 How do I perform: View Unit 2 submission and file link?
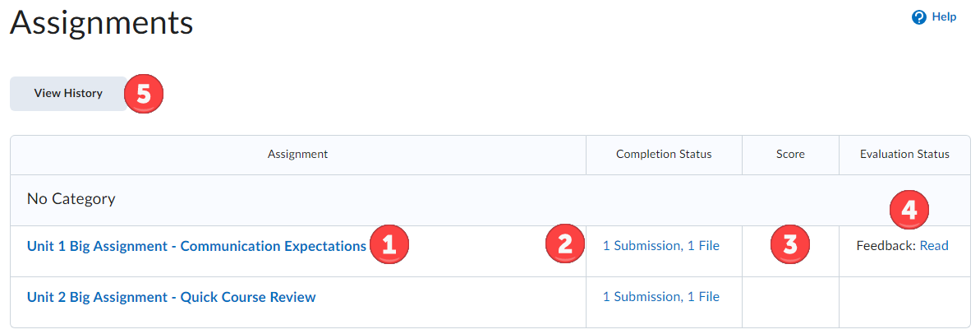pyautogui.click(x=660, y=297)
